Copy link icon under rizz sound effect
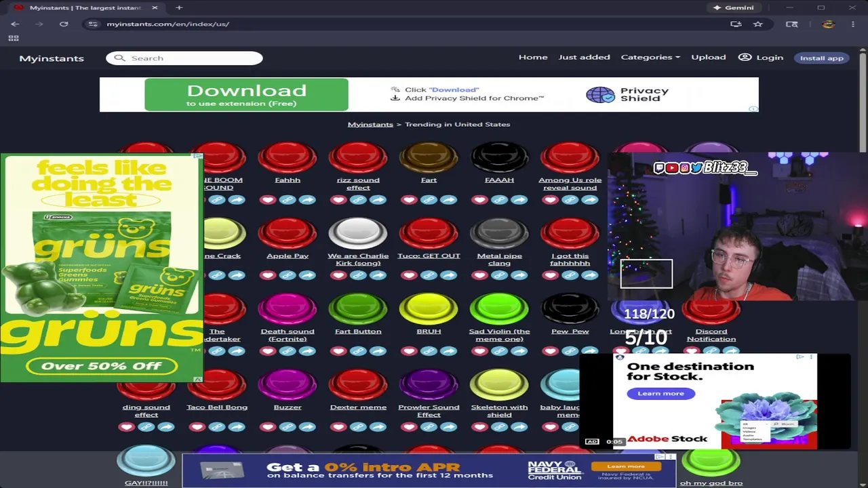The image size is (868, 488). click(358, 200)
